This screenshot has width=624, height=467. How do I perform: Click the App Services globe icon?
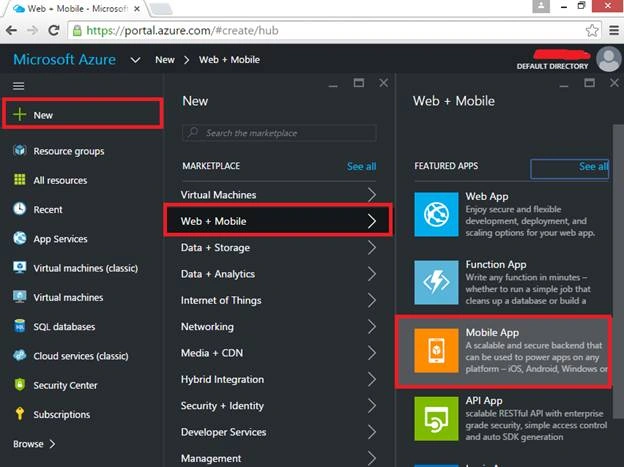(x=20, y=238)
